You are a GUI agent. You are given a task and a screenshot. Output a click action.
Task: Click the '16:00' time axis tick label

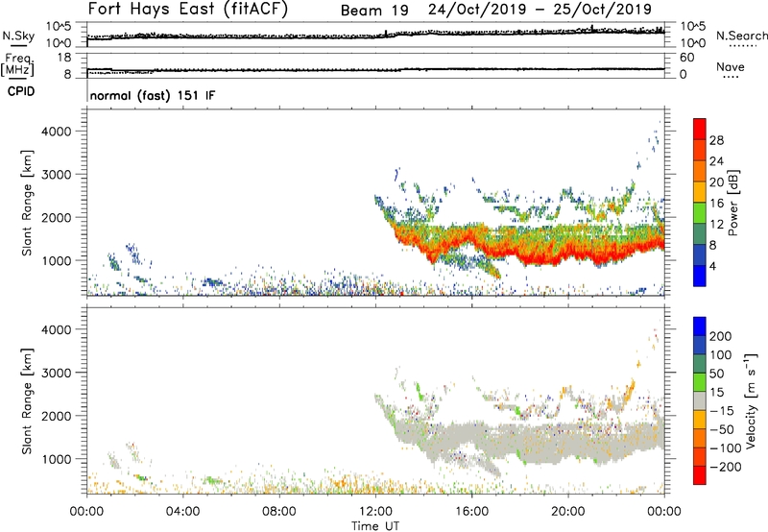[x=471, y=512]
